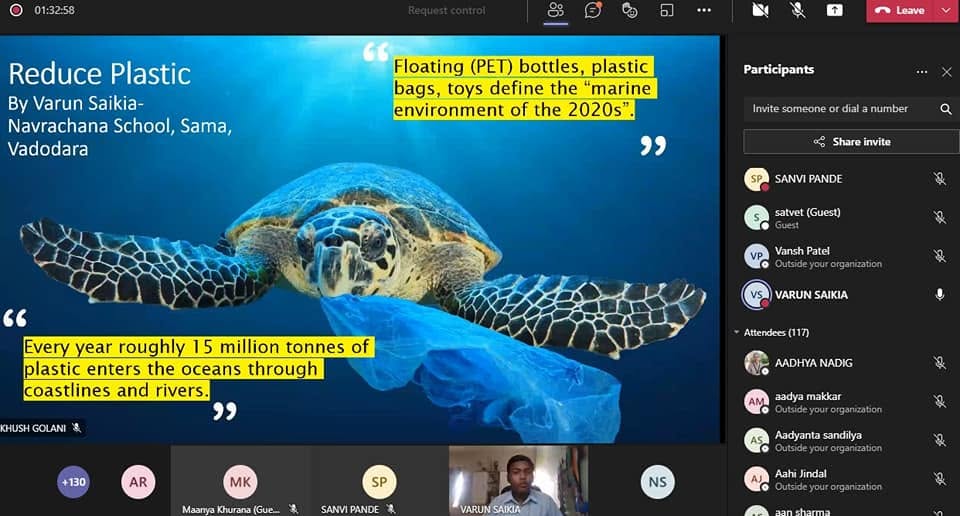Click the search magnifier in invite field
The height and width of the screenshot is (516, 960).
point(946,109)
